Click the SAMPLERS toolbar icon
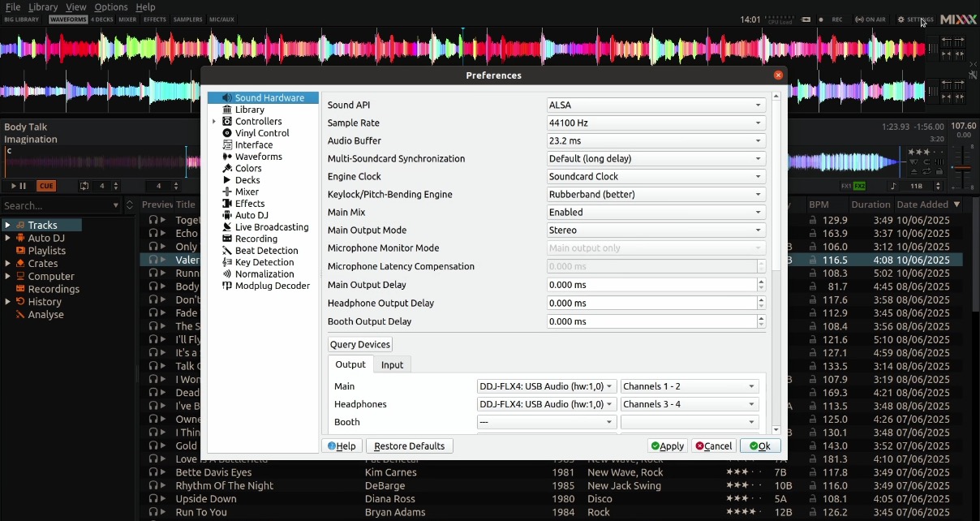The height and width of the screenshot is (521, 980). [187, 19]
